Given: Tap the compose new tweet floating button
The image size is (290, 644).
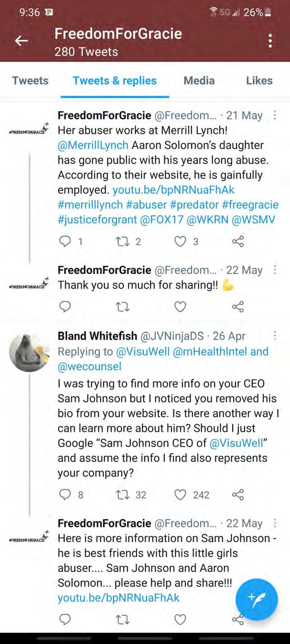Looking at the screenshot, I should tap(257, 599).
